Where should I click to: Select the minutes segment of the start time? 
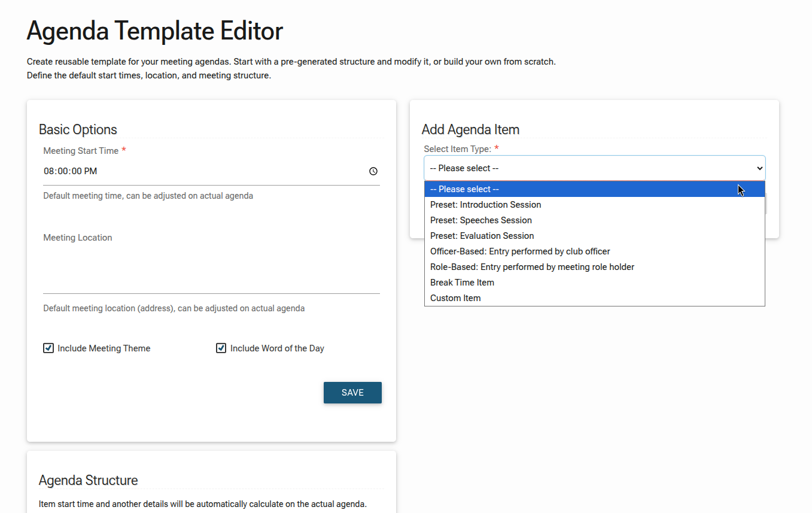[63, 171]
